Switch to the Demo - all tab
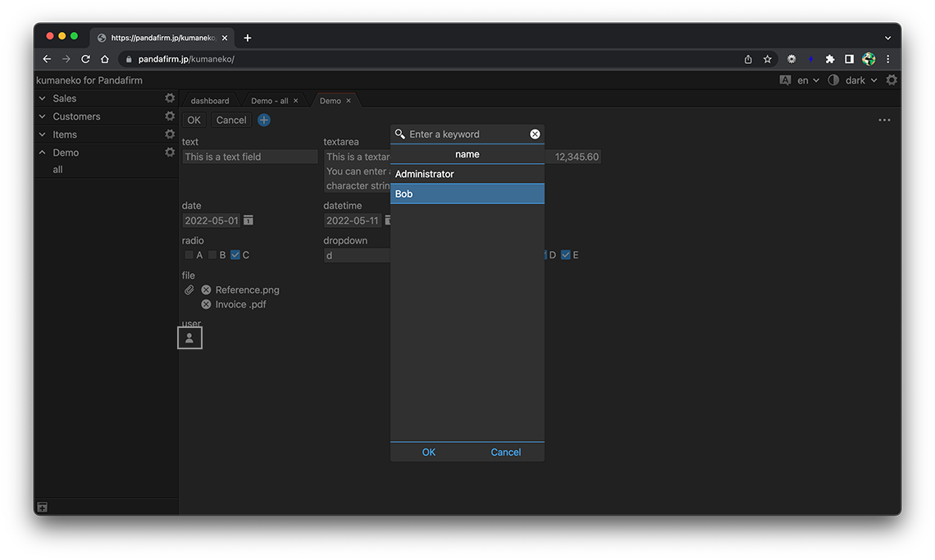 pos(269,101)
